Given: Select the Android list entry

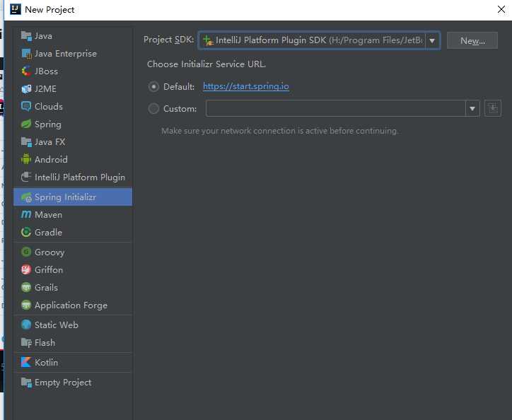Looking at the screenshot, I should [73, 159].
